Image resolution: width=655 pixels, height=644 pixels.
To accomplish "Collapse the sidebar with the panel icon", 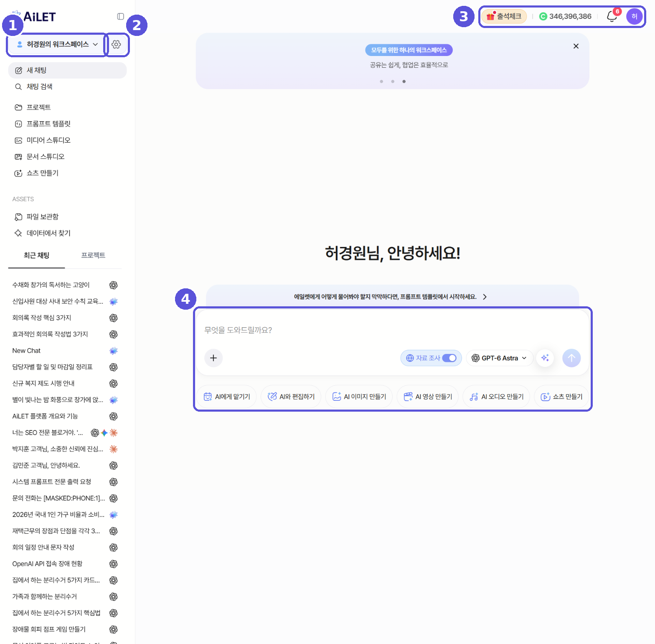I will (x=120, y=16).
